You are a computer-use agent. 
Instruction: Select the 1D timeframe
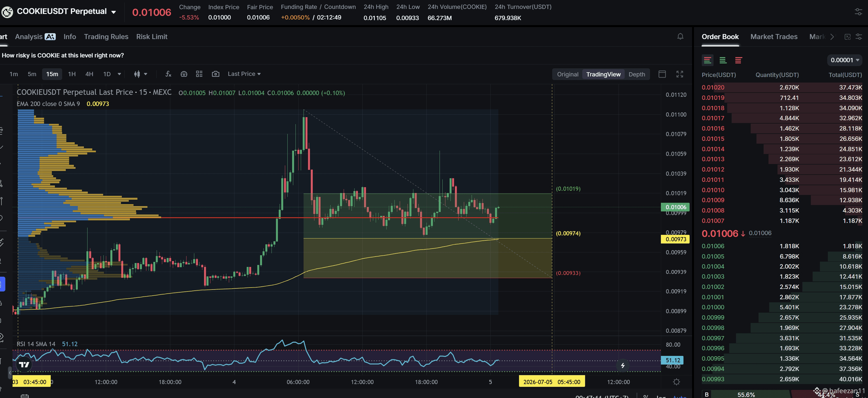pyautogui.click(x=107, y=74)
